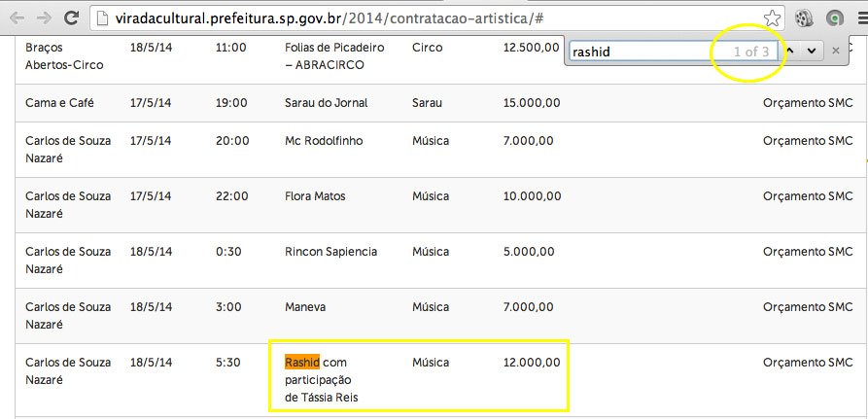
Task: Focus the address bar URL
Action: point(389,17)
